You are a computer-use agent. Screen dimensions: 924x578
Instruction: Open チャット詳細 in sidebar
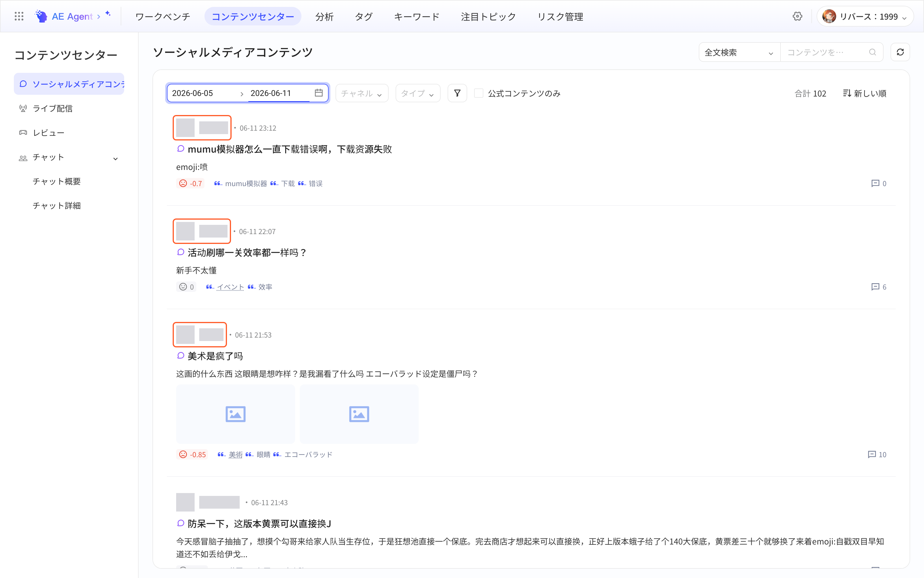point(57,206)
